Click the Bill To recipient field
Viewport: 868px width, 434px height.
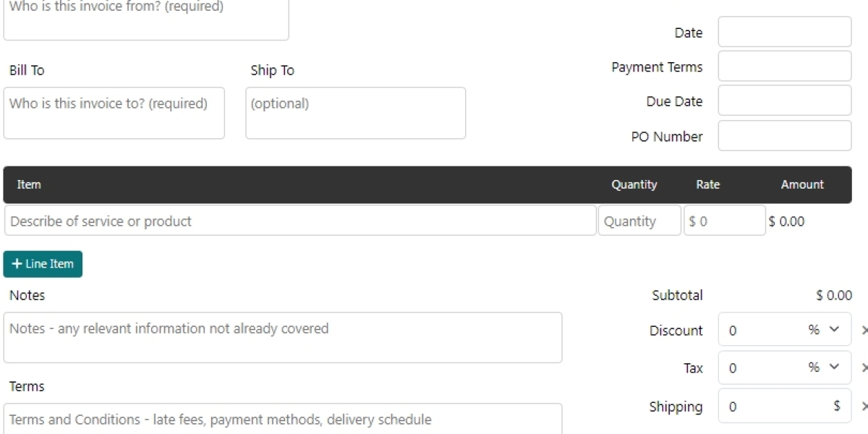114,113
